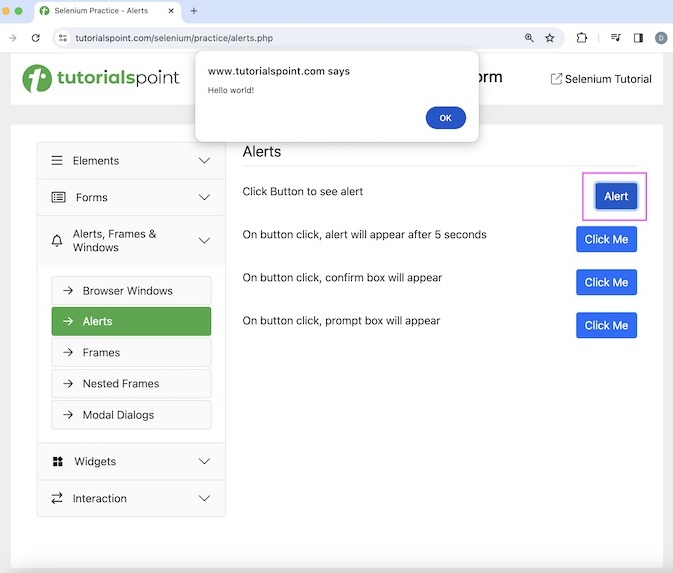Close the Selenium Practice - Alerts tab
Viewport: 673px width, 573px height.
coord(171,11)
